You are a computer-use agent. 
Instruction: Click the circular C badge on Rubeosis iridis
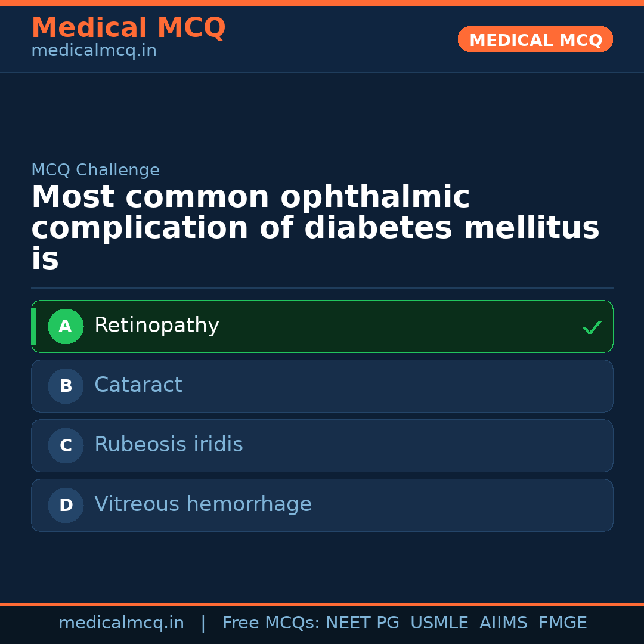click(66, 445)
